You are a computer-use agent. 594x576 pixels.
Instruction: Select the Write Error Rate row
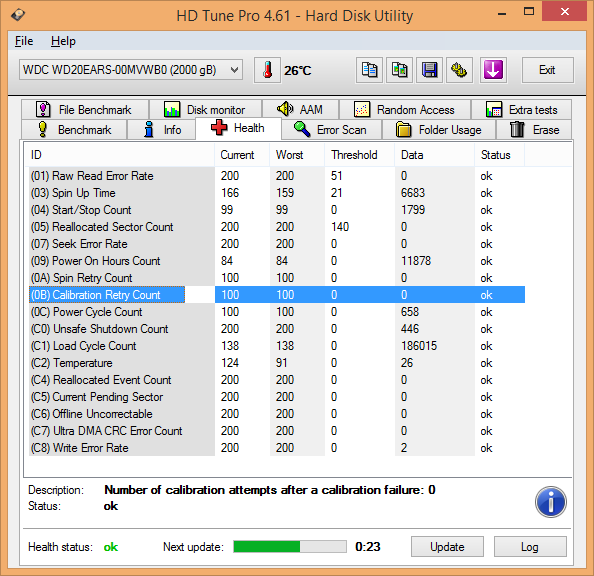click(x=277, y=448)
